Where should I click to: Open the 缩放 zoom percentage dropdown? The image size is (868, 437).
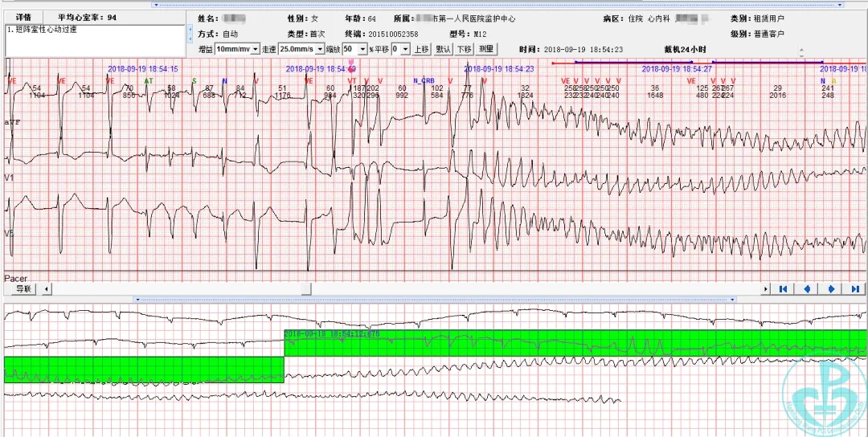click(x=362, y=49)
